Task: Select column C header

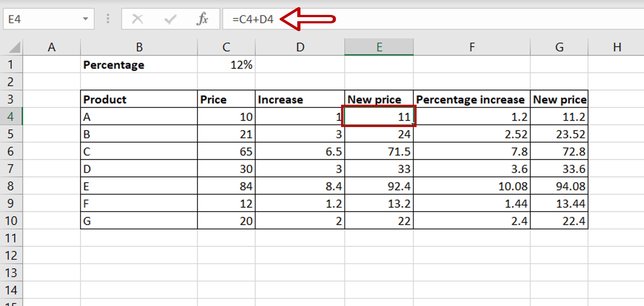Action: [226, 47]
